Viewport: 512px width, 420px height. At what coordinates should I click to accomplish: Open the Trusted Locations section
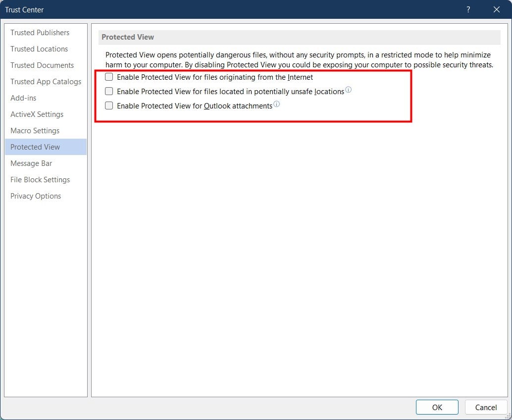[x=46, y=49]
